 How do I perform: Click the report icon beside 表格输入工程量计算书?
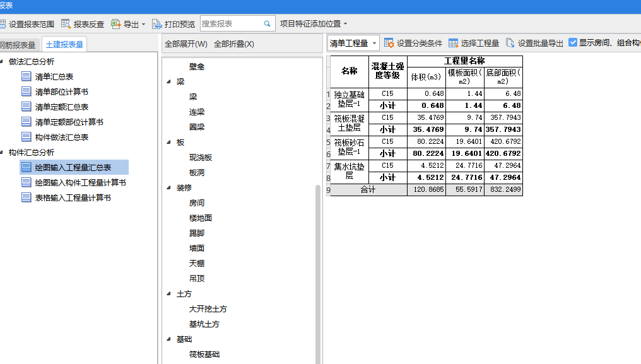(x=26, y=197)
